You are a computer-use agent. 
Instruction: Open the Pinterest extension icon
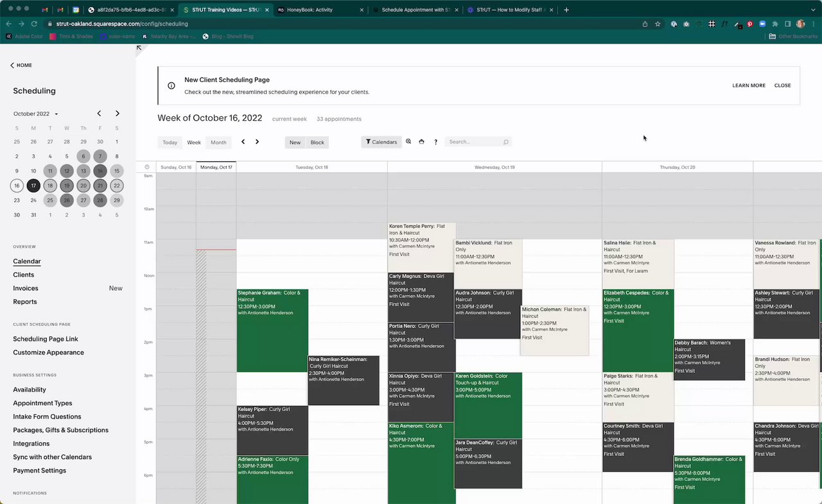click(749, 24)
